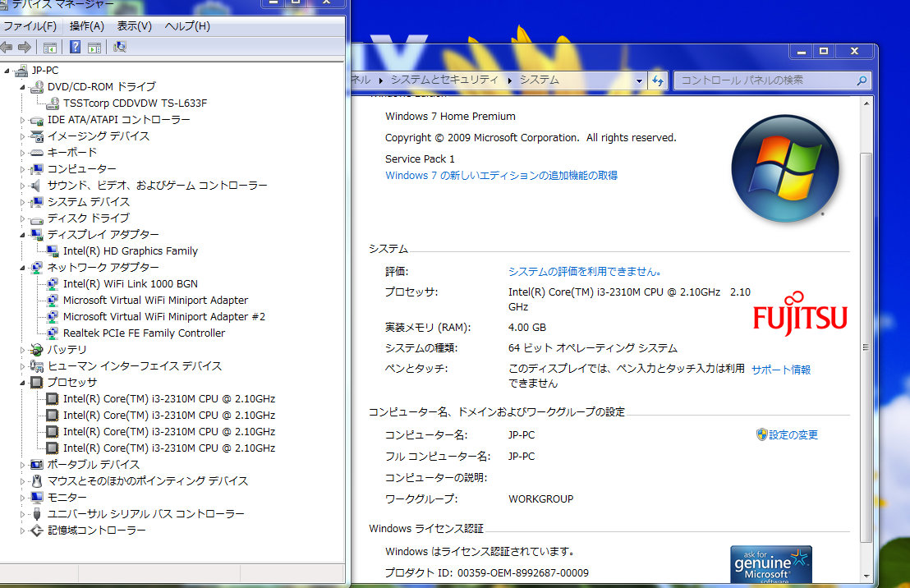This screenshot has height=588, width=910.
Task: Select Realtek PCIe FE Family Controller icon
Action: click(x=53, y=333)
